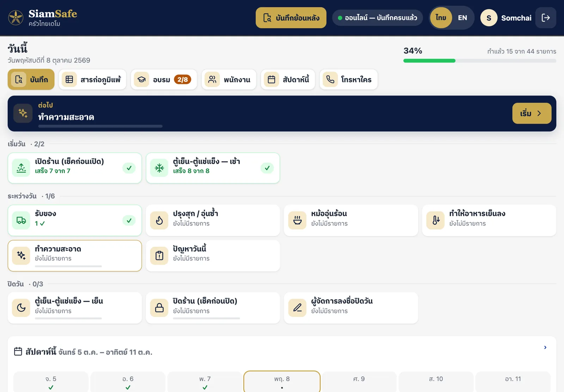Viewport: 564px width, 392px height.
Task: Select day อา. 11 in the week strip
Action: [x=513, y=382]
